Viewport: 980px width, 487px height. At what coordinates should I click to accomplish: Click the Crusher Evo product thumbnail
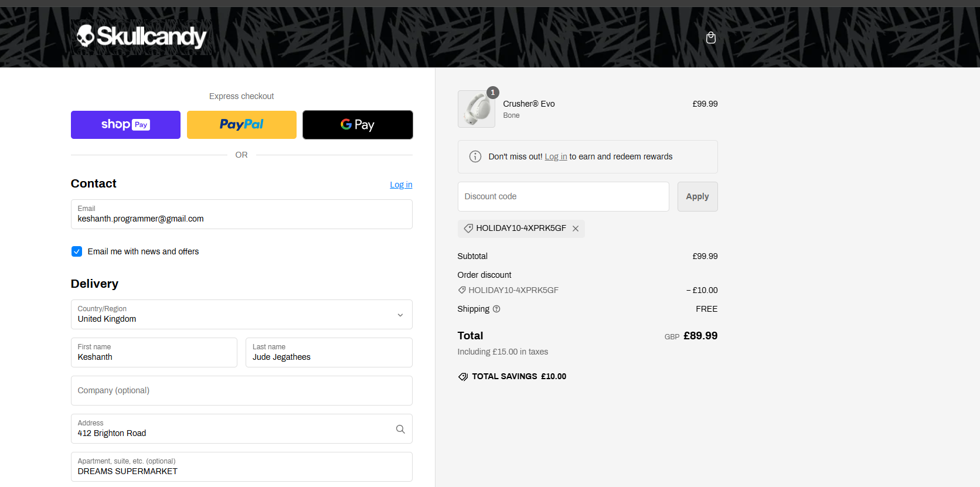point(476,109)
